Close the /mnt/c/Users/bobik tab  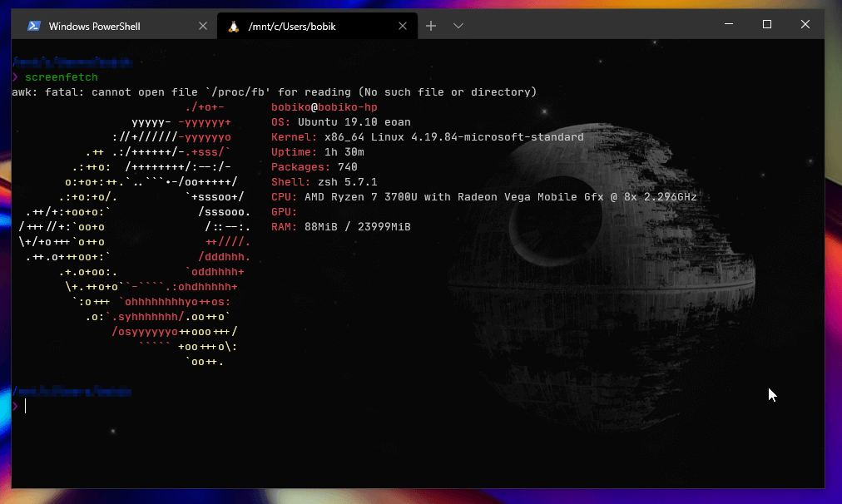tap(402, 26)
